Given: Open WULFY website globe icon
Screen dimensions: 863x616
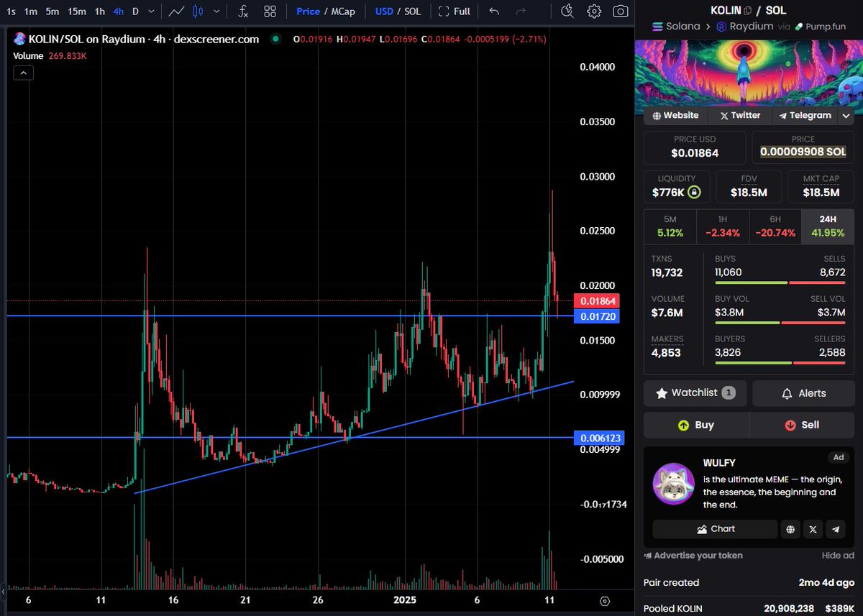Looking at the screenshot, I should coord(790,529).
